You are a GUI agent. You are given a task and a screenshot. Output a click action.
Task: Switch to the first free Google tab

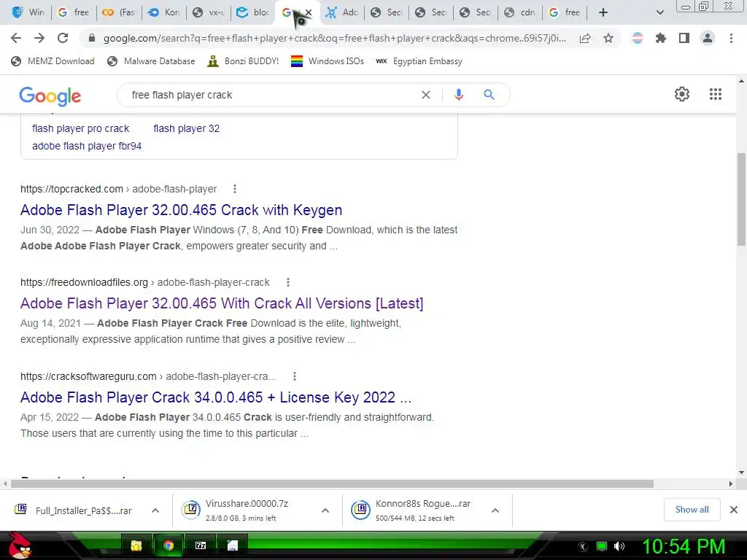74,12
